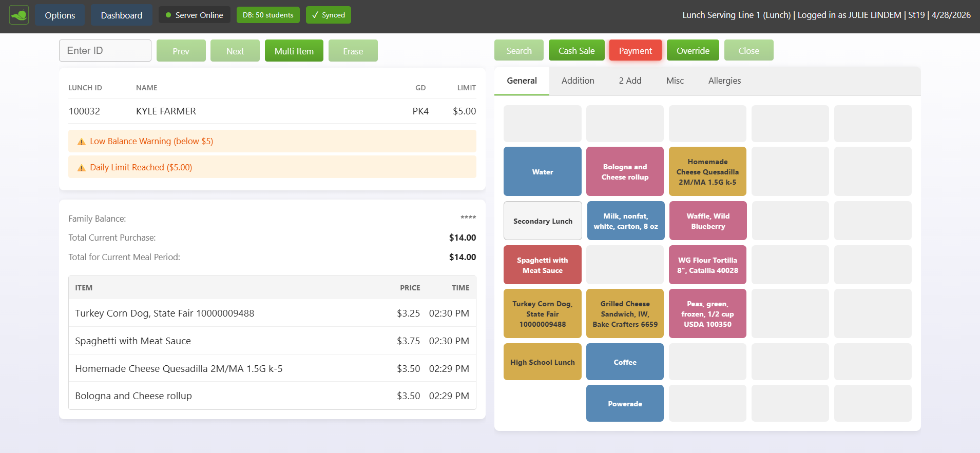Select the High School Lunch tile
980x453 pixels.
tap(543, 362)
